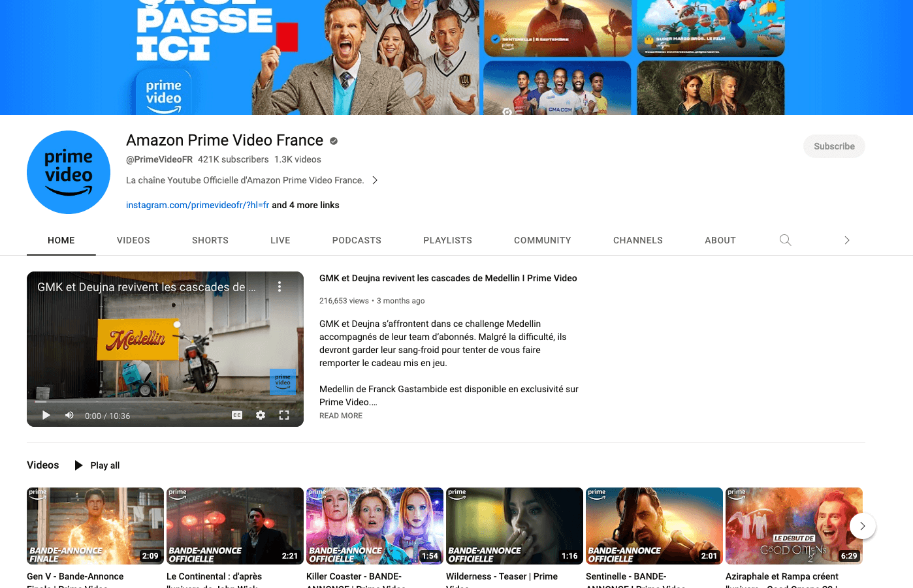This screenshot has width=913, height=588.
Task: Open the Sentinelle video thumbnail
Action: [x=654, y=526]
